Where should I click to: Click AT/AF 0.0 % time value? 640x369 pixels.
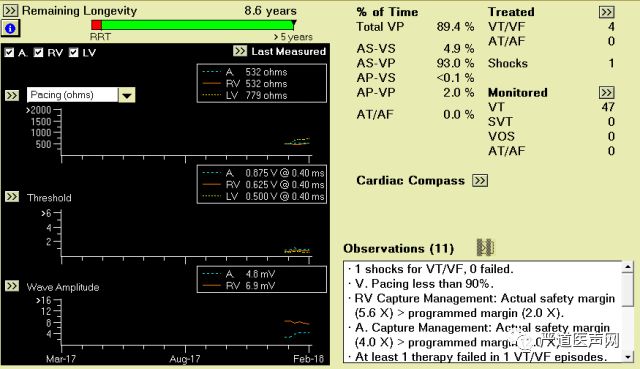(459, 114)
